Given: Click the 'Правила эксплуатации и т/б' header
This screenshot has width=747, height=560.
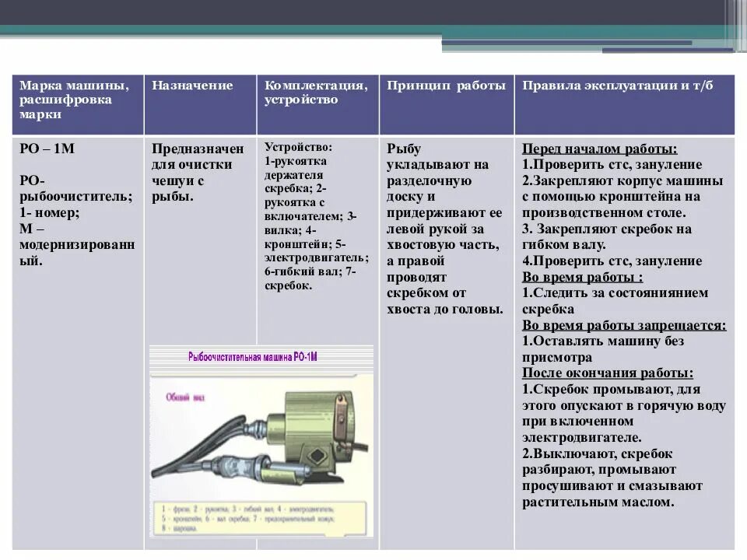Looking at the screenshot, I should [x=617, y=86].
